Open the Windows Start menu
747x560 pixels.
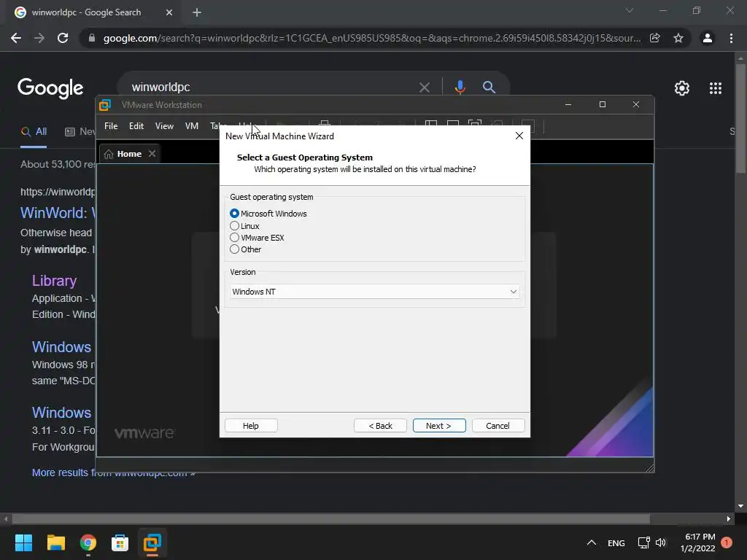point(23,542)
